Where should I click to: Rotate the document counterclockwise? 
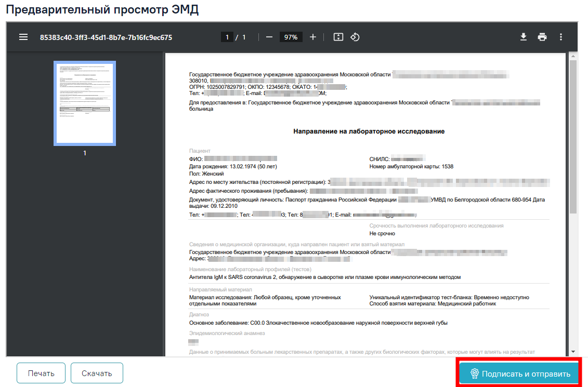(355, 37)
